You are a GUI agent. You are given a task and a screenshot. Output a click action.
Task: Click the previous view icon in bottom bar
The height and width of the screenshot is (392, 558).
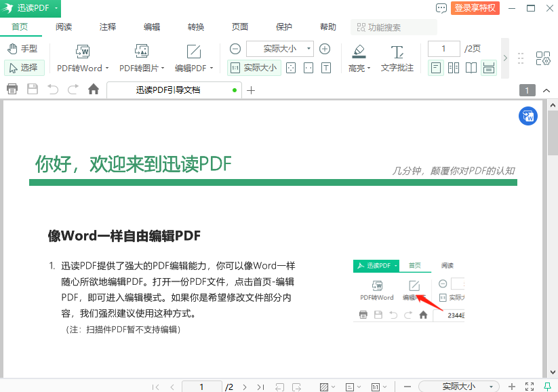pos(279,387)
